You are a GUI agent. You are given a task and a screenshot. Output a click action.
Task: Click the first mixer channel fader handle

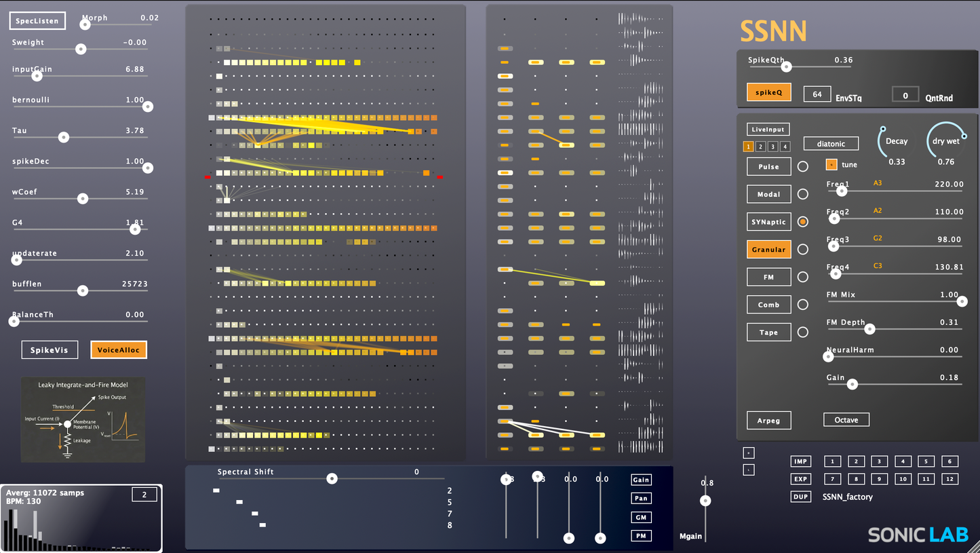coord(506,480)
